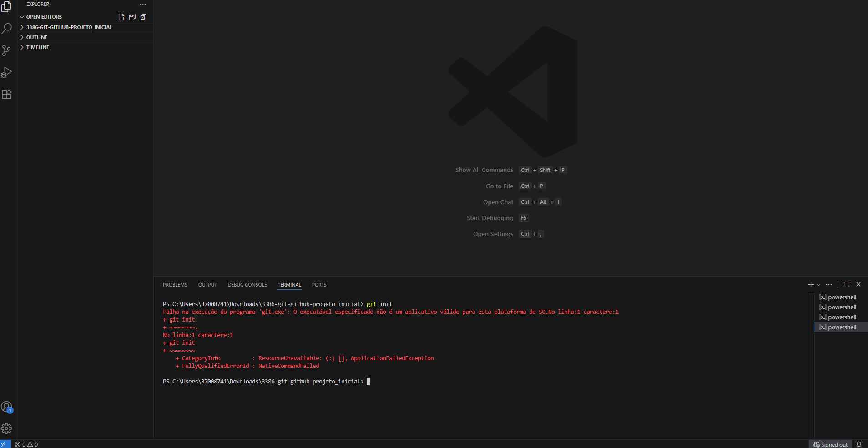Expand the 3386-GIT-GITHUB-PROJETO_INICIAL folder section
This screenshot has height=448, width=868.
(x=69, y=27)
